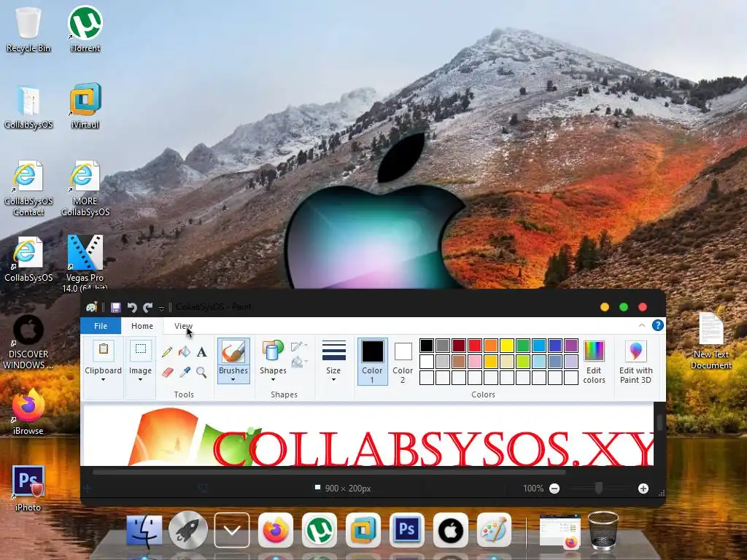The width and height of the screenshot is (747, 560).
Task: Click the rocket Launchpad dock icon
Action: (188, 531)
